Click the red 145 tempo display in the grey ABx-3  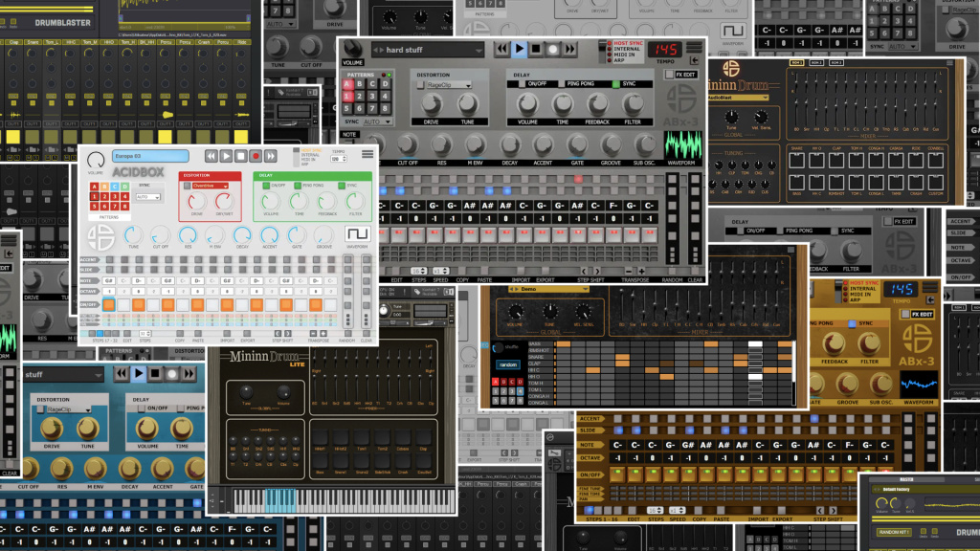(665, 49)
